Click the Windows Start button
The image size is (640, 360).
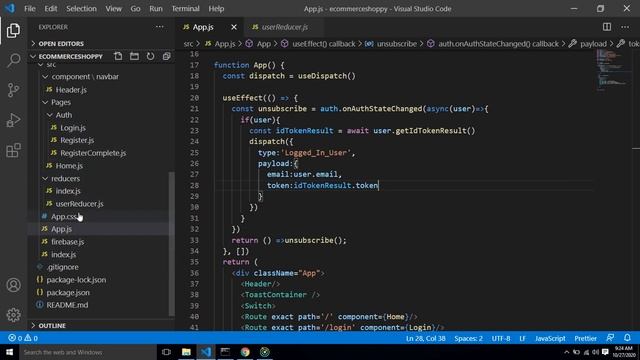click(x=9, y=352)
